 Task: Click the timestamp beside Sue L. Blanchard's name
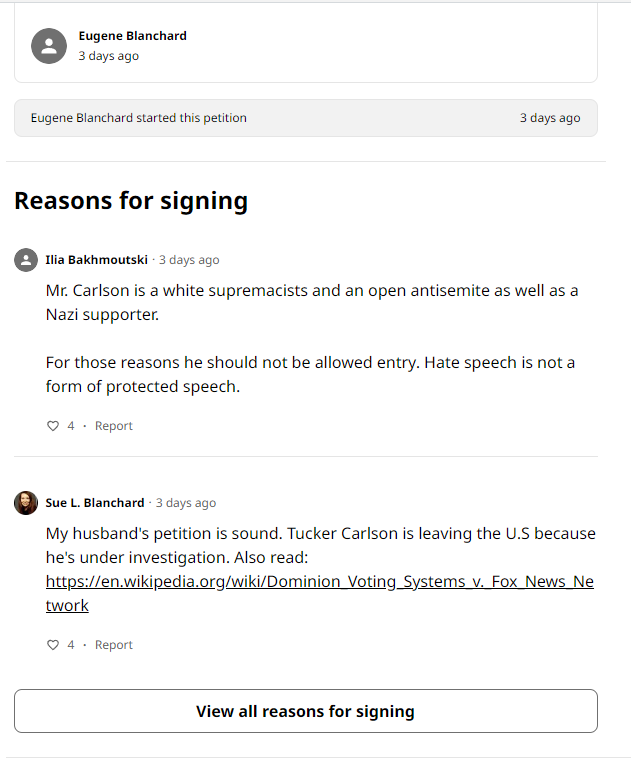click(x=186, y=503)
